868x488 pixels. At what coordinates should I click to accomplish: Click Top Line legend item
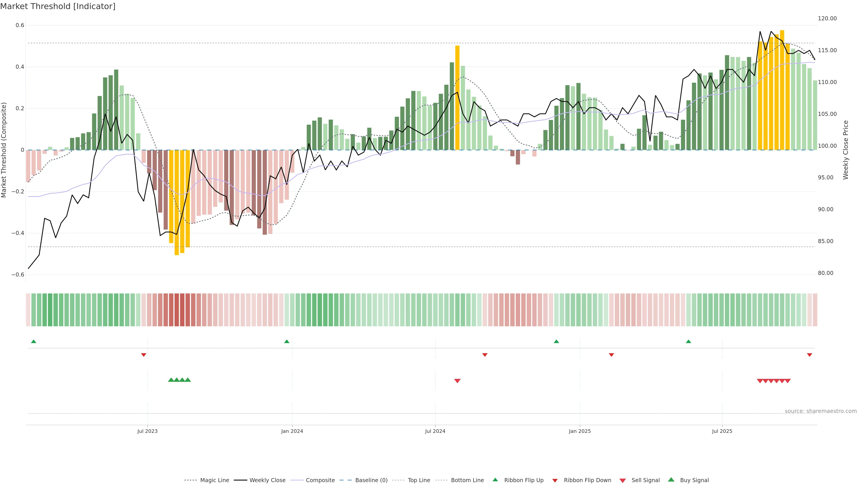[419, 480]
